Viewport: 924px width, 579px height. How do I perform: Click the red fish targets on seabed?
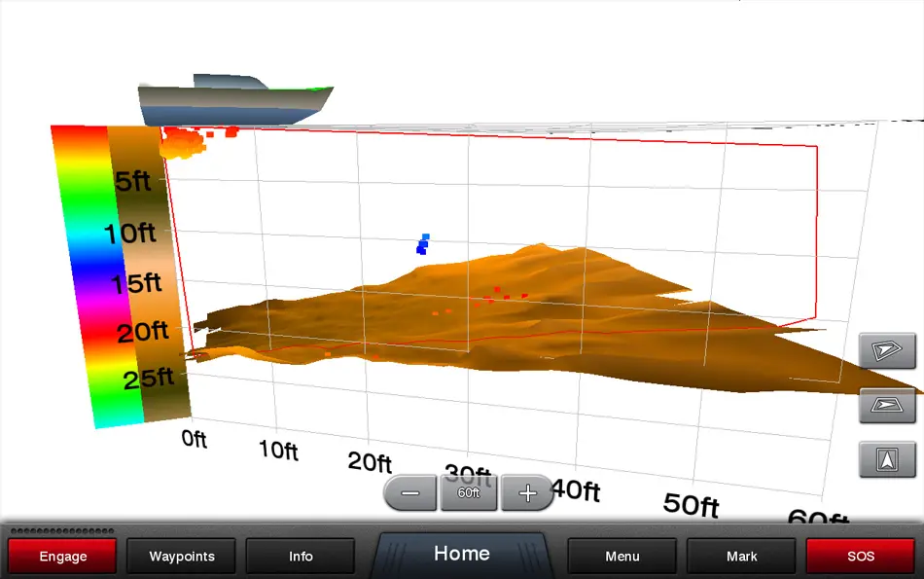[x=498, y=294]
